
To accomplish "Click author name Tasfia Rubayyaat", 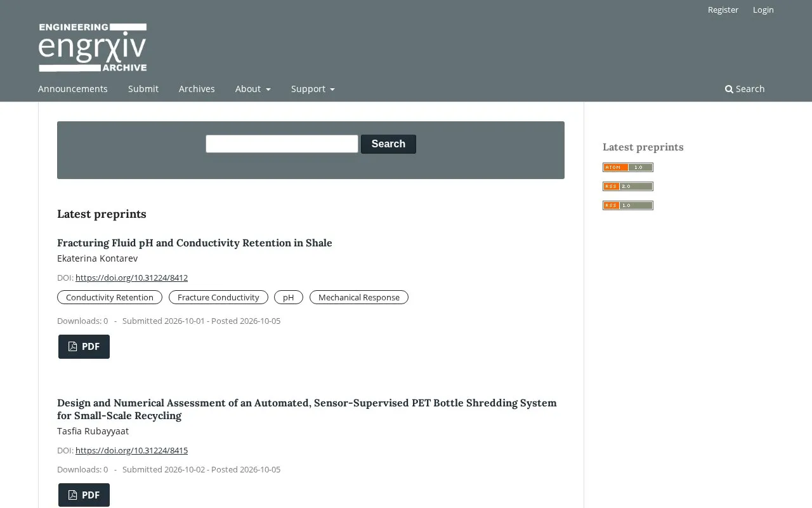I will coord(93,431).
